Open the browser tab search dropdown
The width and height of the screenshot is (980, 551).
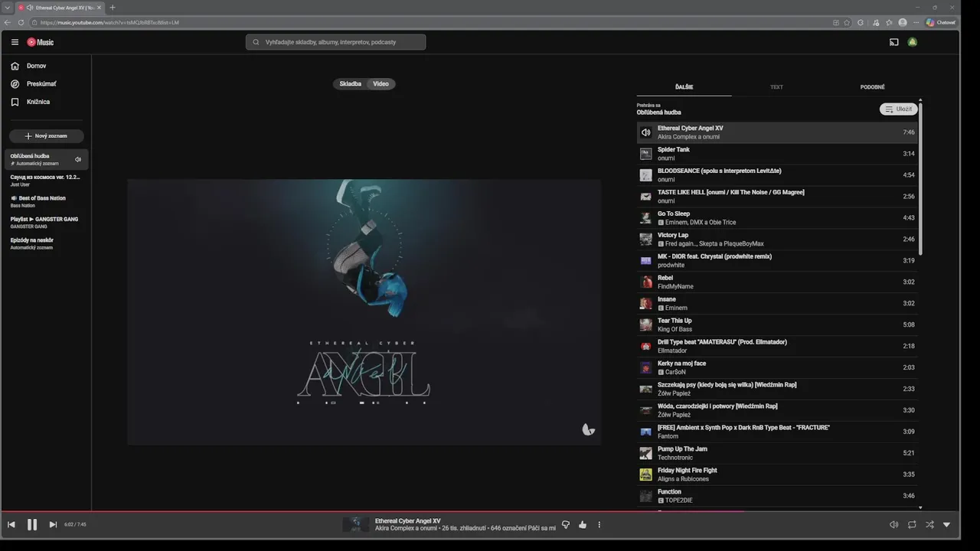pos(7,8)
